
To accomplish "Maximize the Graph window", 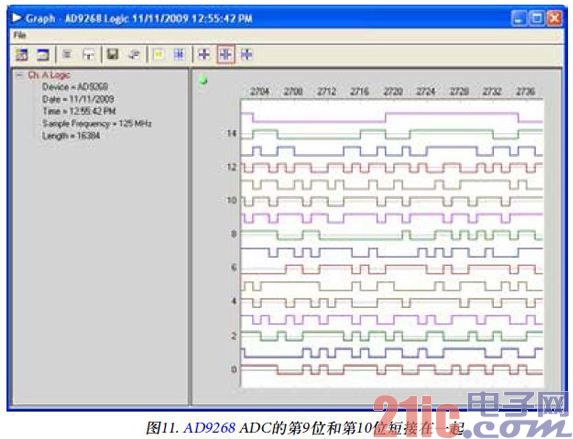I will 536,18.
